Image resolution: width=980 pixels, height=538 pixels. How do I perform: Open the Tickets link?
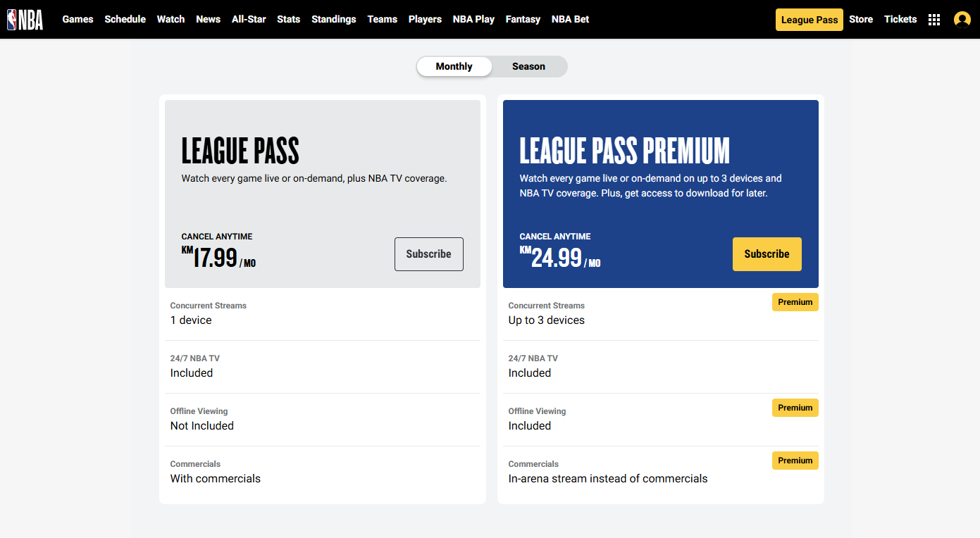pos(900,19)
